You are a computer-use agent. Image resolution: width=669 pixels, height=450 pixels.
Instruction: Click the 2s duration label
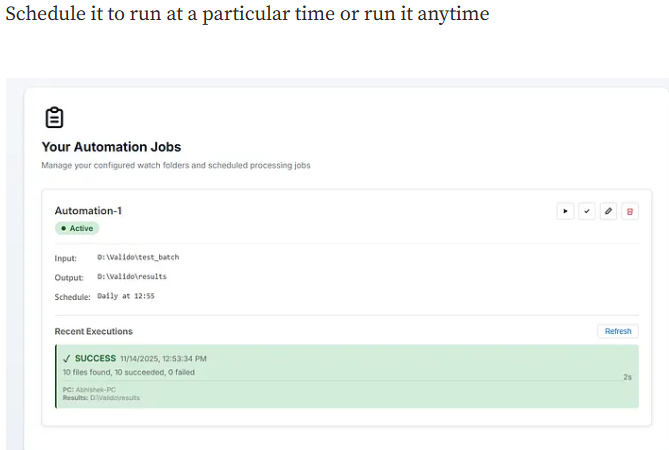click(627, 377)
